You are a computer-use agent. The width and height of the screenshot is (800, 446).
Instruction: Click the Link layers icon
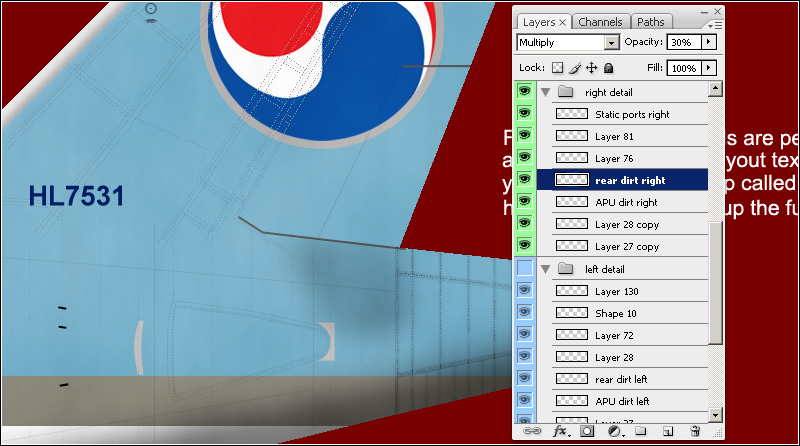pos(532,431)
